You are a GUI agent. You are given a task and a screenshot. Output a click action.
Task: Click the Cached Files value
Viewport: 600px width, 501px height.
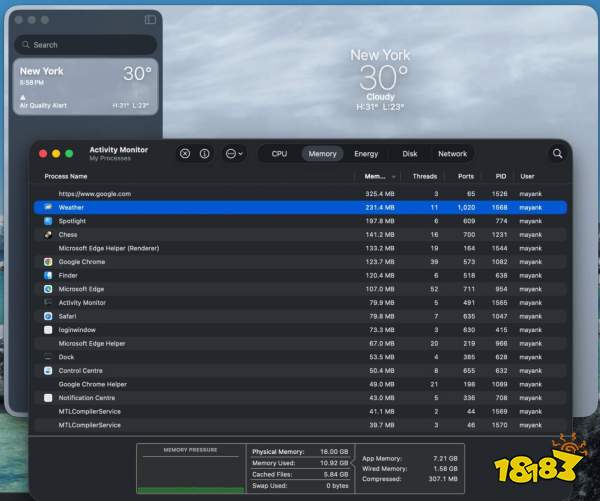coord(336,475)
